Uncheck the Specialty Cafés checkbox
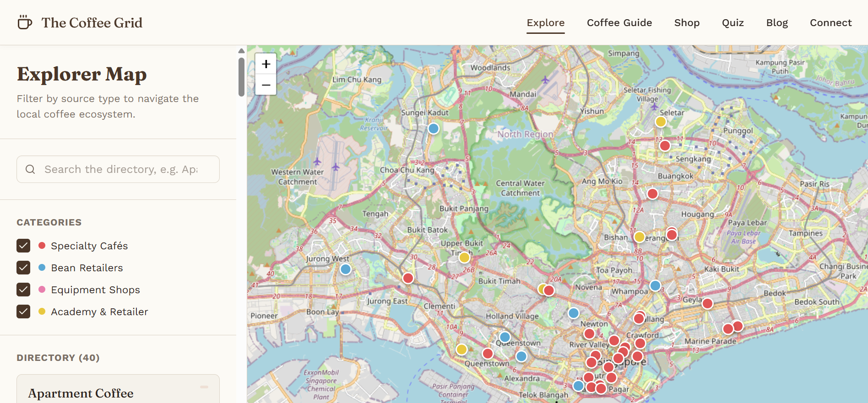 23,246
